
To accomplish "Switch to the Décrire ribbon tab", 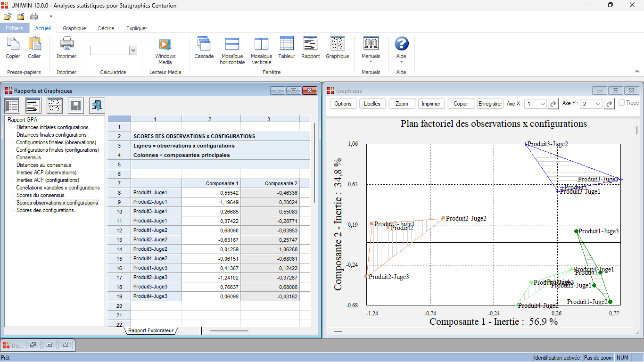I will pyautogui.click(x=106, y=28).
